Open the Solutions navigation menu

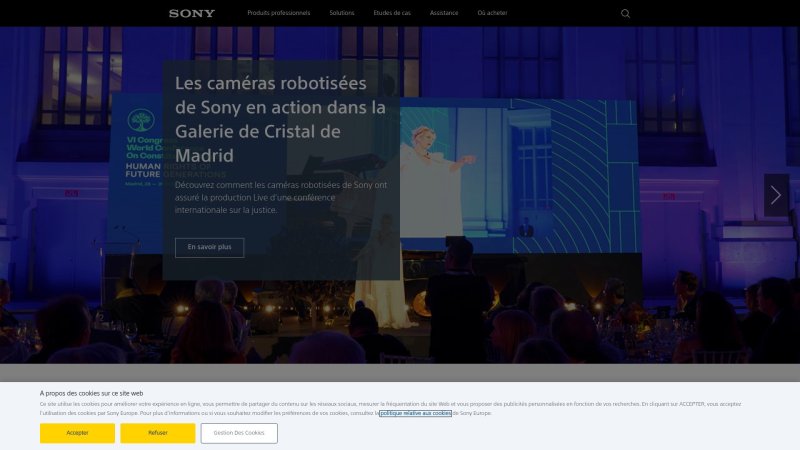341,13
